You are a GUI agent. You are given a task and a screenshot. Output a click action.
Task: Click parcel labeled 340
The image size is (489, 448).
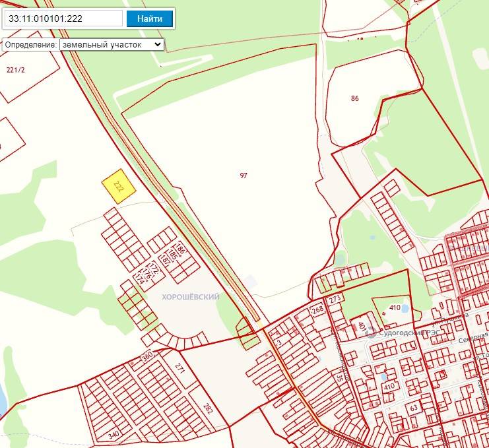114,435
